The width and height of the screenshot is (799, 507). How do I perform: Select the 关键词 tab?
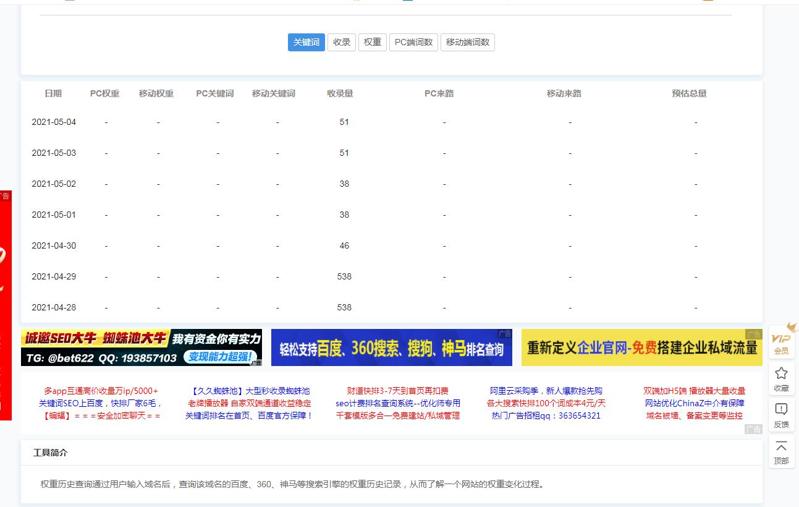click(306, 43)
